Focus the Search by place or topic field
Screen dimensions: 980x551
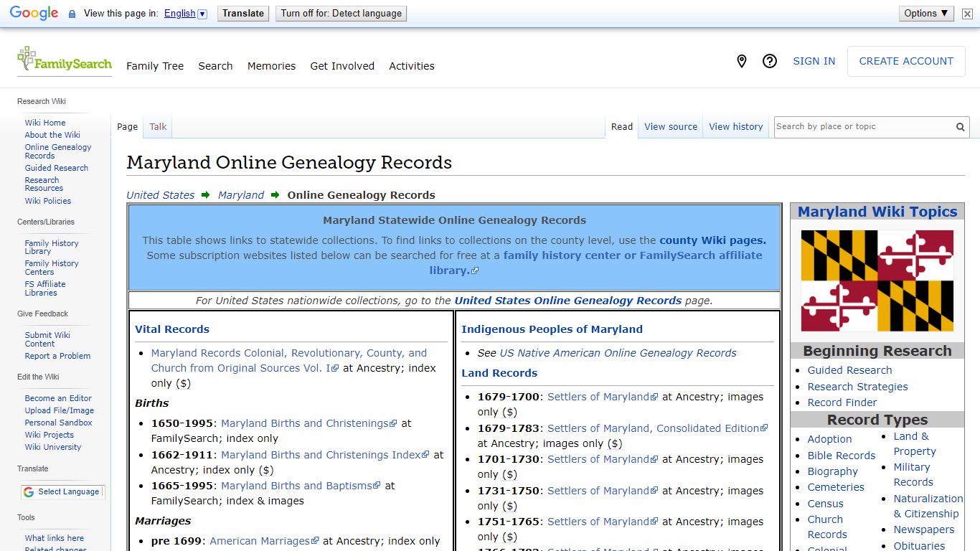pos(864,127)
